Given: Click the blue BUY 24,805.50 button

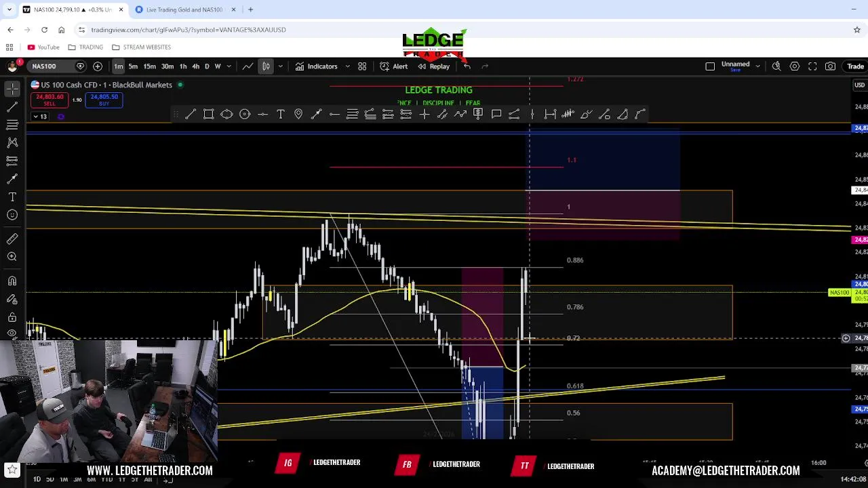Looking at the screenshot, I should (104, 100).
